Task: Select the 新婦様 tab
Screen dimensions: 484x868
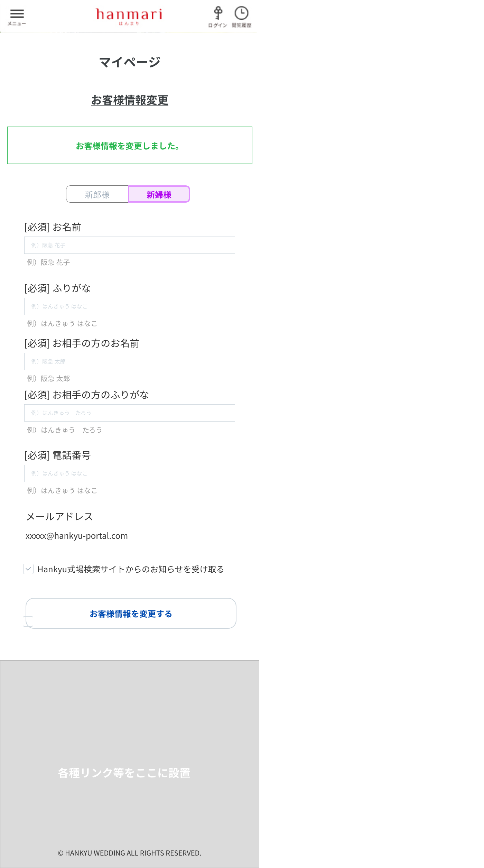Action: pos(159,194)
